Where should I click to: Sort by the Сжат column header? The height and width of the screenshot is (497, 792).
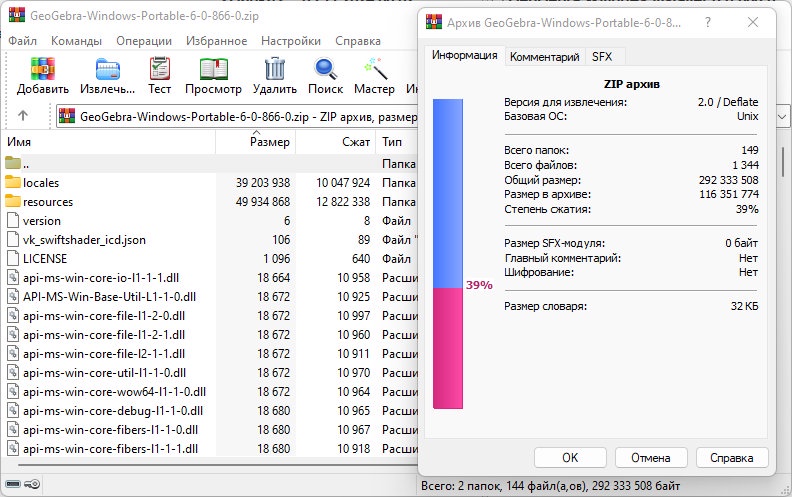pyautogui.click(x=335, y=142)
